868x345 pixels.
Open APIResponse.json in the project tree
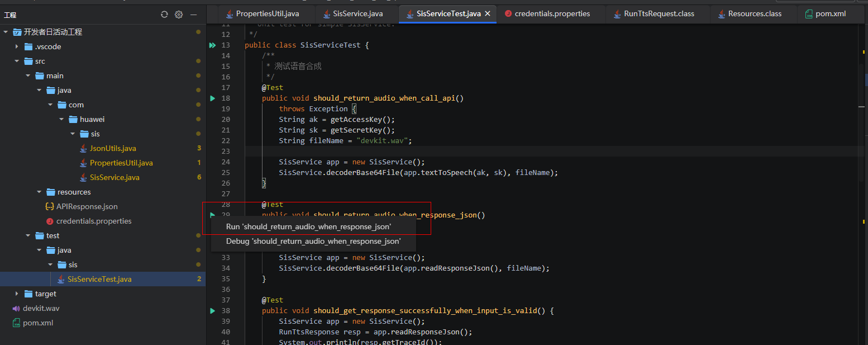pos(87,207)
